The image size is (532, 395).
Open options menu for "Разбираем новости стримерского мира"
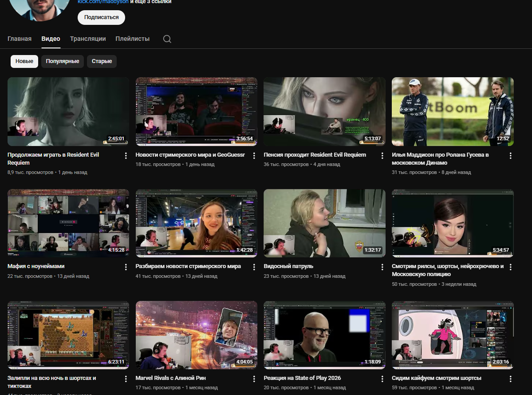[x=254, y=267]
